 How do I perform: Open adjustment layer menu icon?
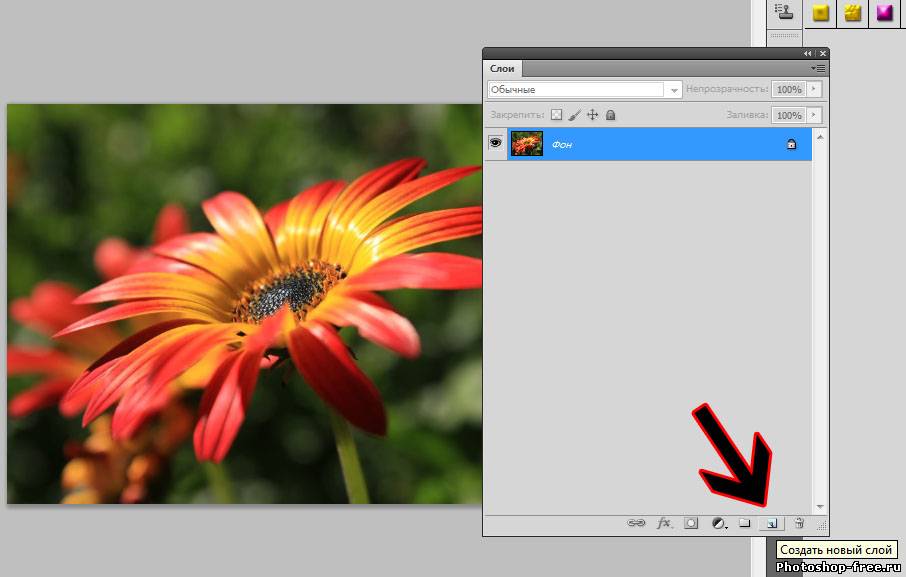pos(718,523)
